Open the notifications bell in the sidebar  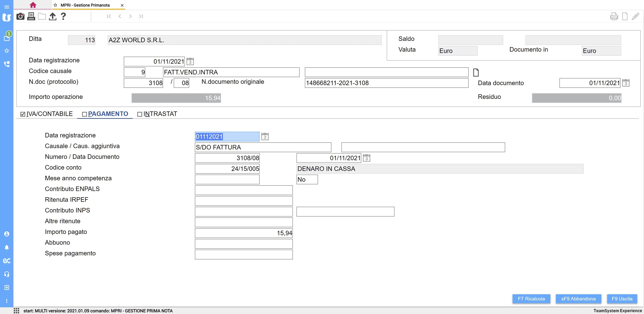pyautogui.click(x=7, y=247)
